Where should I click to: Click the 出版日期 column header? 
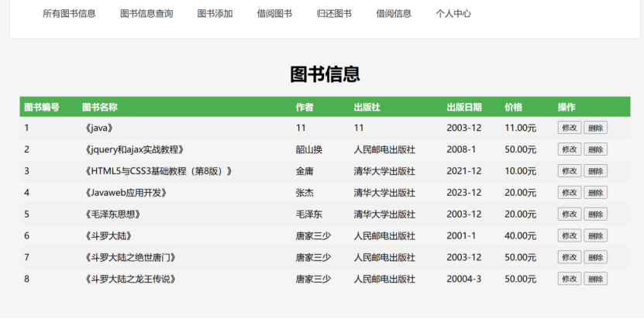click(x=464, y=107)
